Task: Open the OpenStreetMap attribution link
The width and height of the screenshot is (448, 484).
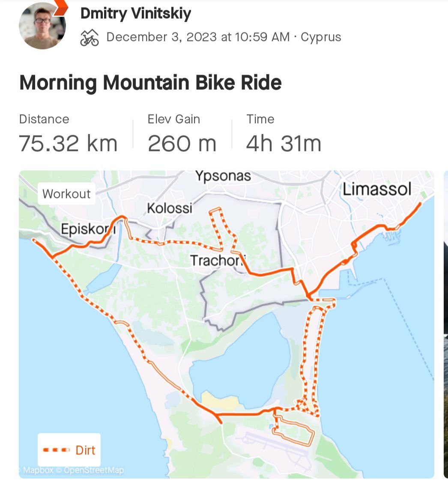Action: [x=93, y=470]
